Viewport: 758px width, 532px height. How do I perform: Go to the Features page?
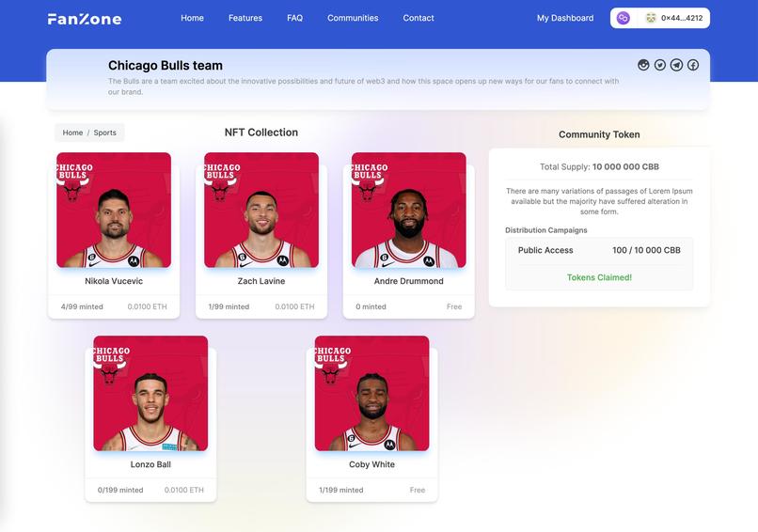click(245, 18)
